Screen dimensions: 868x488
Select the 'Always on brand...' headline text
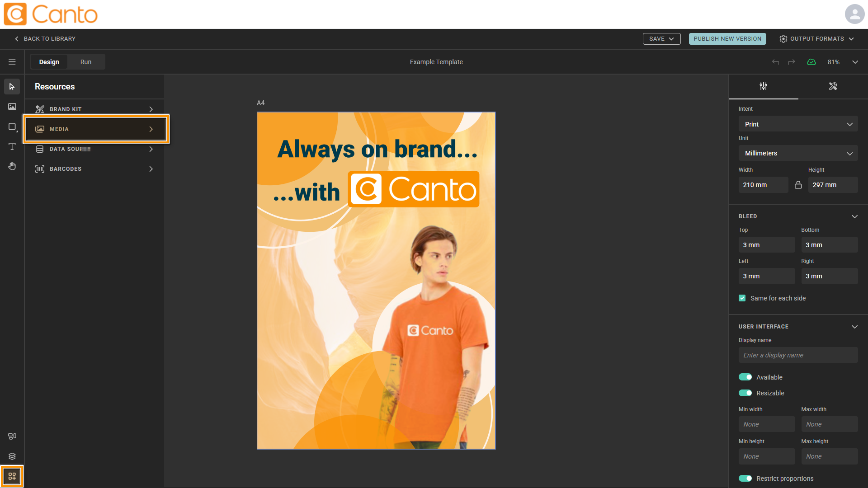pos(377,149)
